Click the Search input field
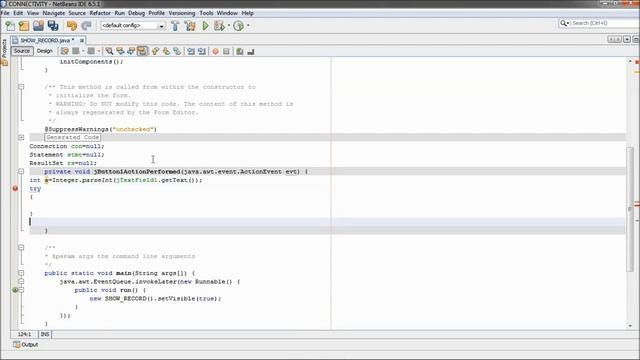640x360 pixels. (x=605, y=23)
